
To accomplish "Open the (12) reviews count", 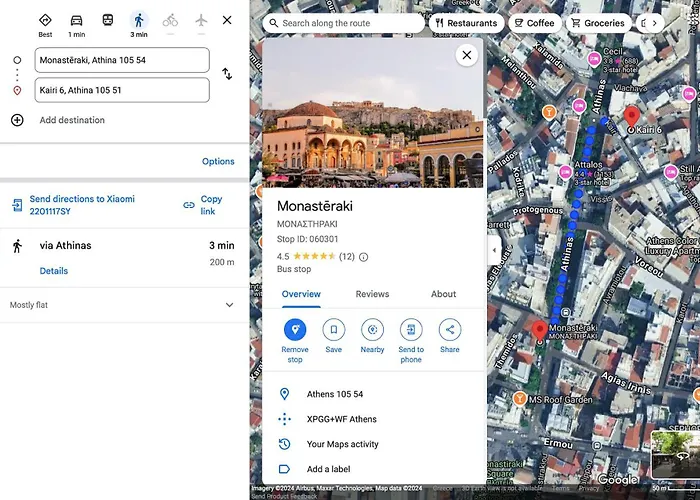I will point(346,257).
